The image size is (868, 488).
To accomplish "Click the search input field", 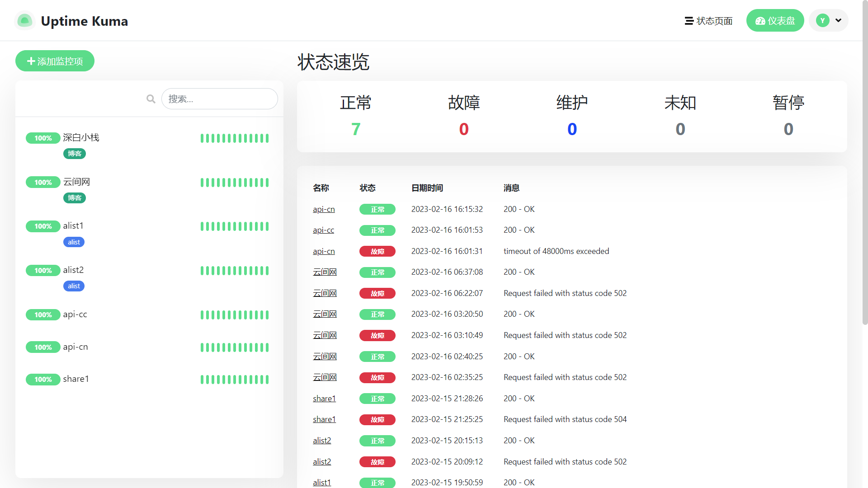I will click(220, 99).
